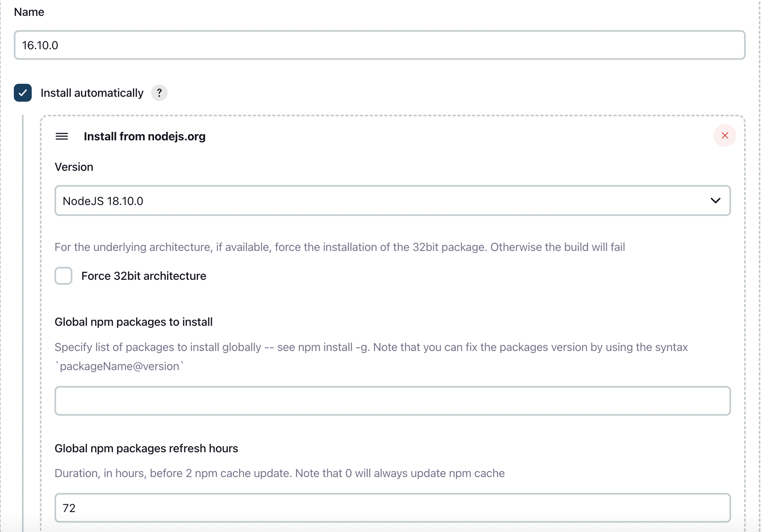The image size is (762, 532).
Task: Click the Version label
Action: pos(74,167)
